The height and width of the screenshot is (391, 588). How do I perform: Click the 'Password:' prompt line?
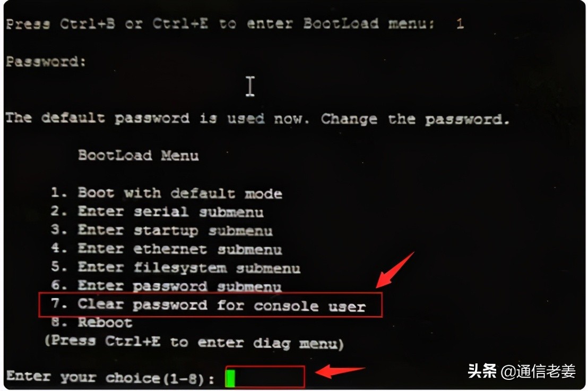(x=46, y=61)
